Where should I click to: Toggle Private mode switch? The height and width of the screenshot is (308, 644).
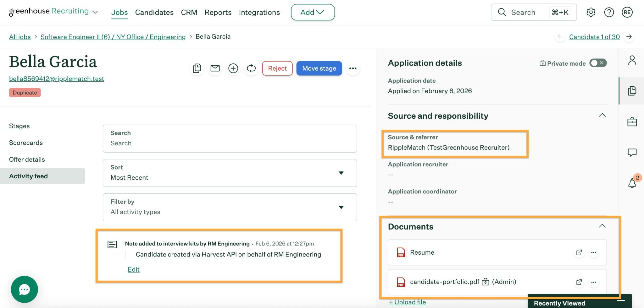click(598, 63)
